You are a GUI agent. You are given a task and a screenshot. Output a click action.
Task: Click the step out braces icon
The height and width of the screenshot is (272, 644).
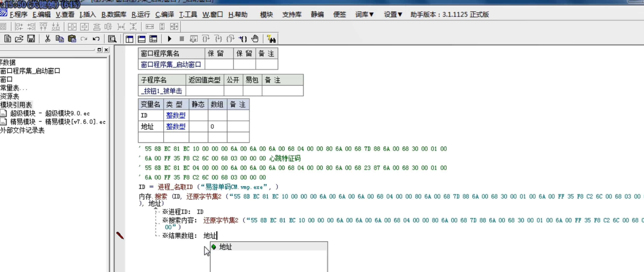[230, 39]
